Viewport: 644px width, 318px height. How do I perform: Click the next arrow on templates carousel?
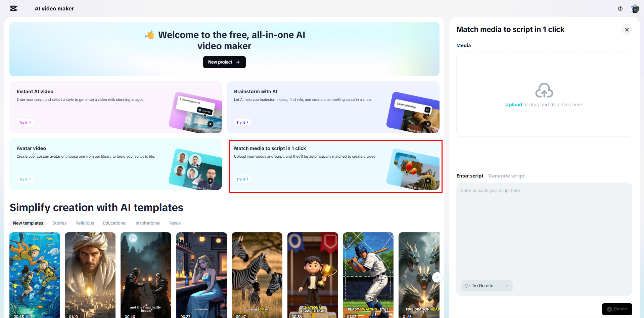(x=437, y=277)
